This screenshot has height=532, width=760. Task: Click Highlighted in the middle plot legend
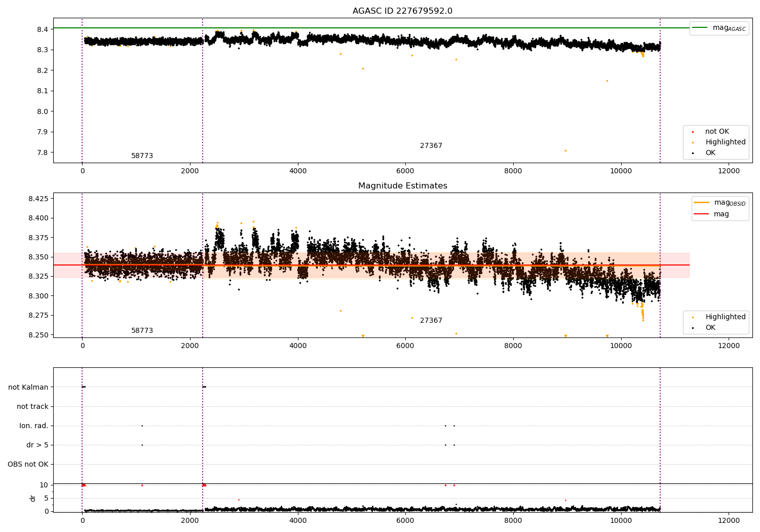pyautogui.click(x=726, y=317)
